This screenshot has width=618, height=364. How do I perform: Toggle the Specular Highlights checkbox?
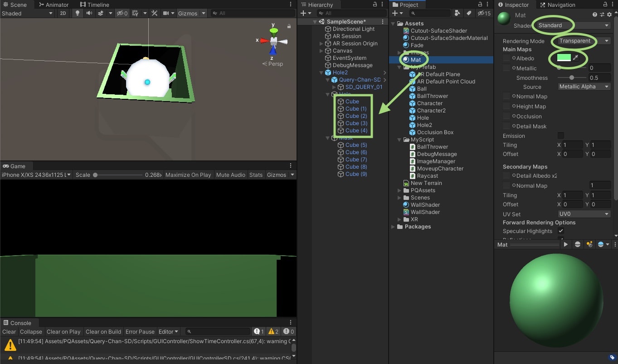(561, 231)
